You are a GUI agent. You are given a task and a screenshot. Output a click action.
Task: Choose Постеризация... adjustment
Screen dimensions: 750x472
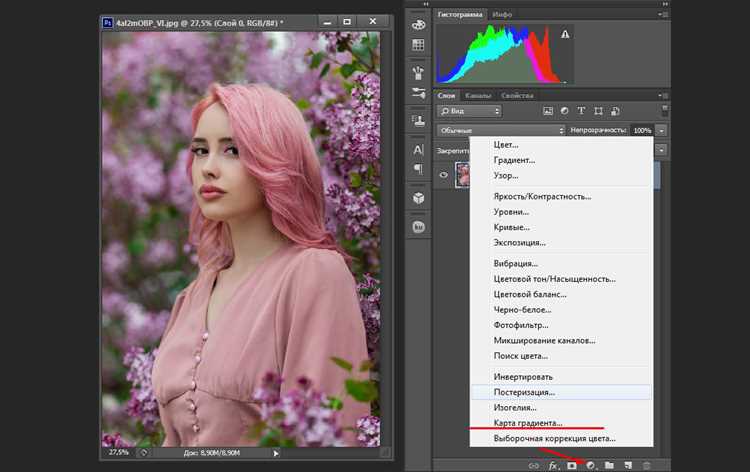point(561,392)
